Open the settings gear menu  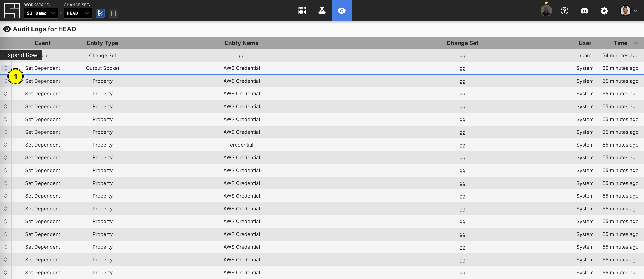pyautogui.click(x=604, y=11)
